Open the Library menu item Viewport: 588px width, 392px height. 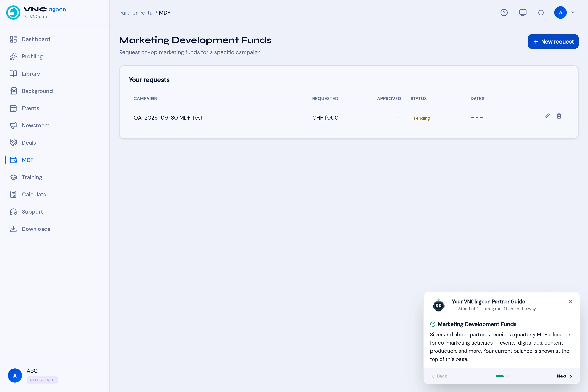click(54, 74)
